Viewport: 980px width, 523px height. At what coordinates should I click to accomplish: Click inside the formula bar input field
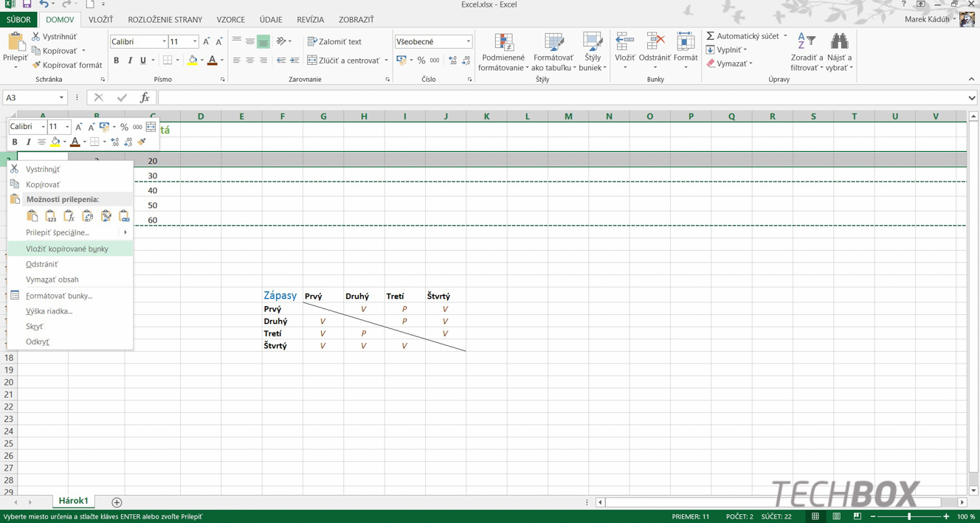(x=562, y=97)
